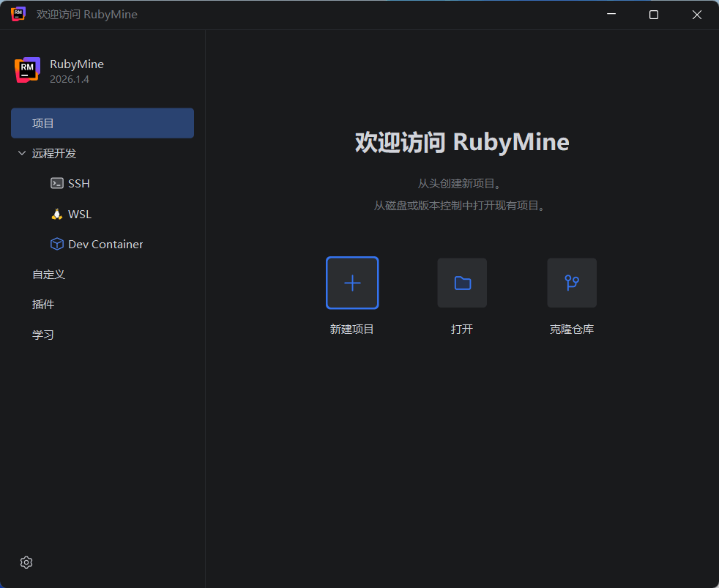Click the Open folder icon
The width and height of the screenshot is (719, 588).
[x=462, y=283]
